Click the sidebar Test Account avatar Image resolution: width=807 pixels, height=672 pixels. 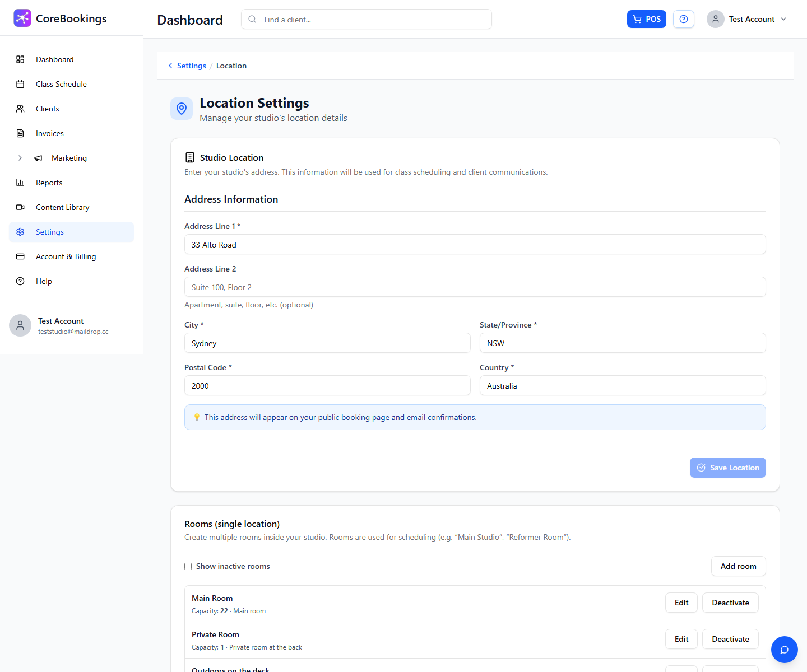pos(20,325)
